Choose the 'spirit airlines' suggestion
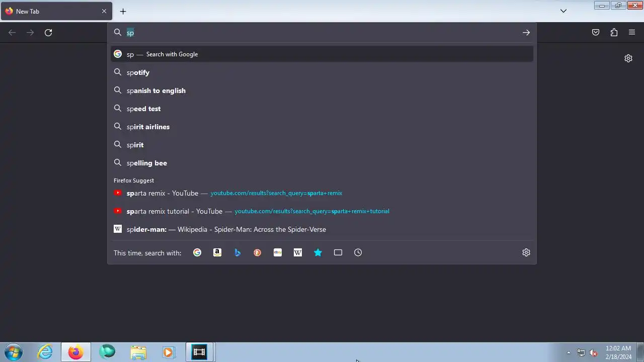Image resolution: width=644 pixels, height=362 pixels. coord(322,127)
